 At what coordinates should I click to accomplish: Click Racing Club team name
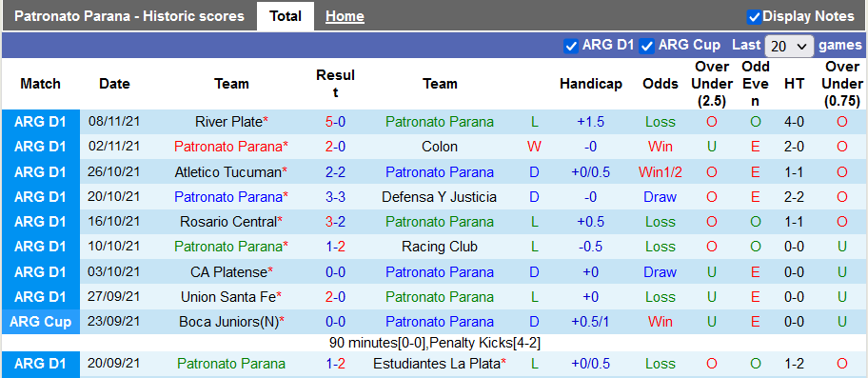[440, 247]
